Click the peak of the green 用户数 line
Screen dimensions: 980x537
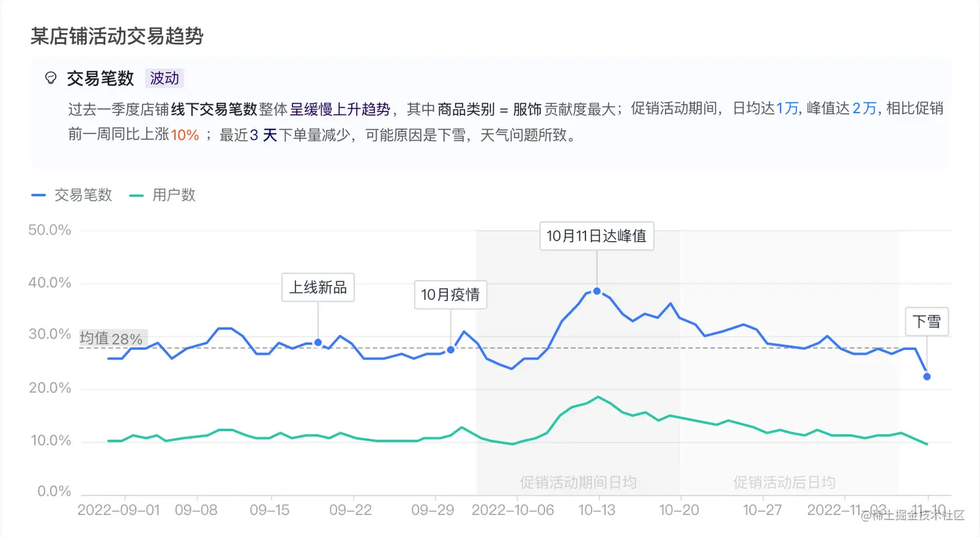pos(598,396)
